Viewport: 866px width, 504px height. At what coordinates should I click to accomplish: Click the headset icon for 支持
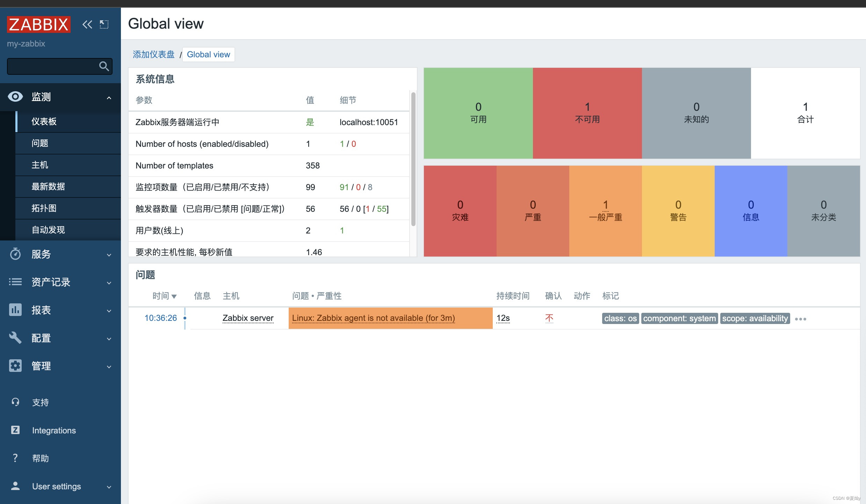coord(15,402)
